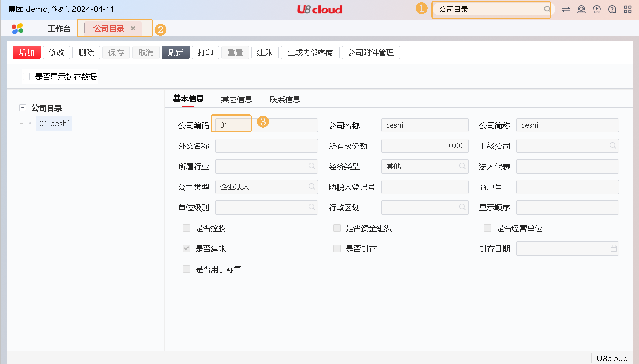The image size is (639, 364).
Task: Open the 经济类型 lookup dropdown
Action: click(x=462, y=166)
